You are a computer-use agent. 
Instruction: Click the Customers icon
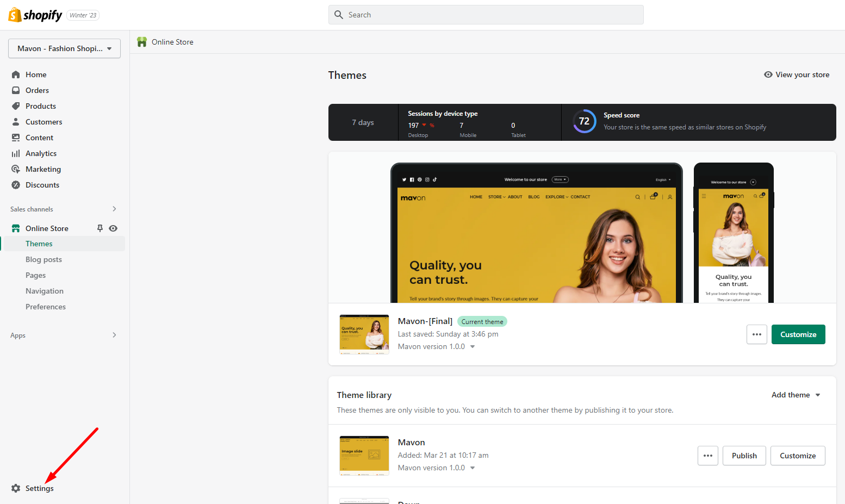(x=16, y=122)
